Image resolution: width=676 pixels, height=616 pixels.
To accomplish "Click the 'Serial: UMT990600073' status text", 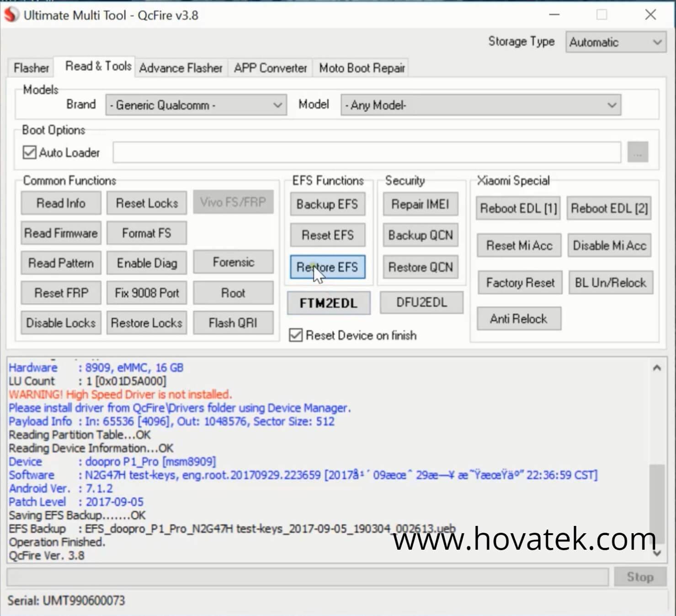I will click(66, 600).
